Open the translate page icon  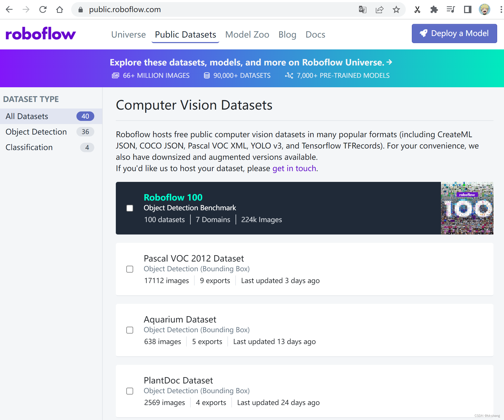(x=363, y=10)
